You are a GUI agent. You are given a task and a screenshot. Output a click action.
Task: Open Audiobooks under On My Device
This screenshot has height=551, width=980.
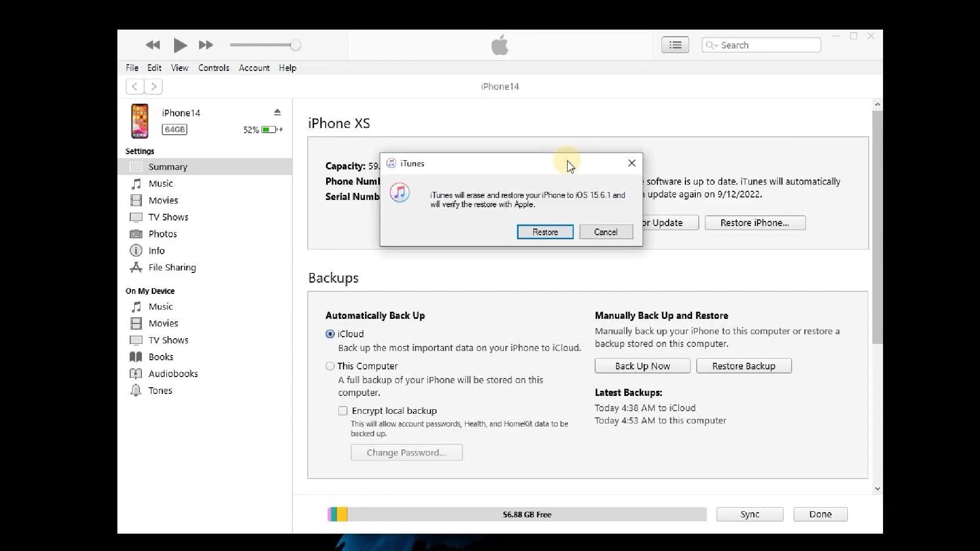[x=173, y=374]
